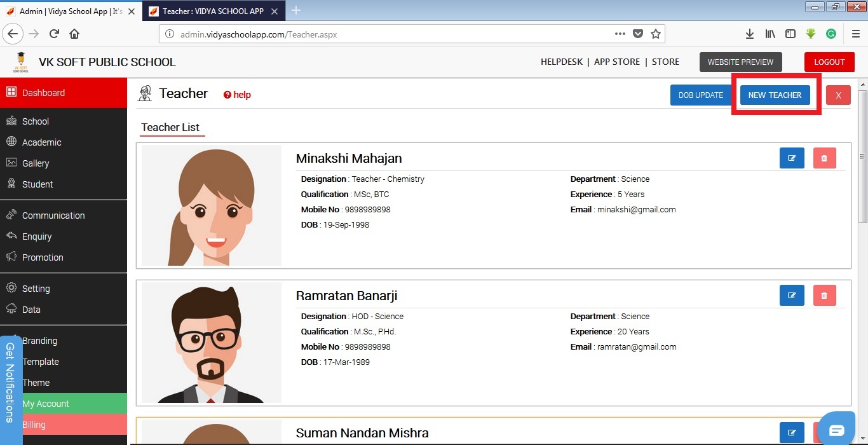Viewport: 868px width, 445px height.
Task: Open the library bookshelf icon
Action: tap(770, 34)
